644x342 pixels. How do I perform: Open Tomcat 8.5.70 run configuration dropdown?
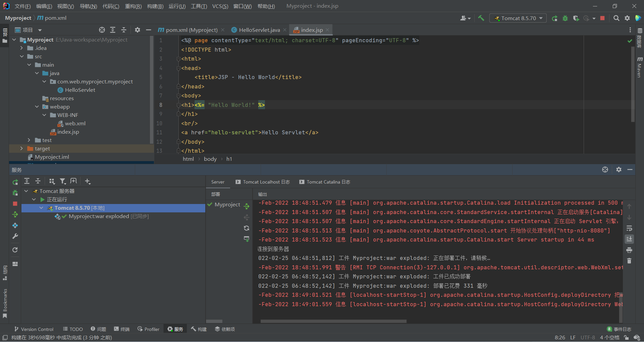pyautogui.click(x=518, y=18)
